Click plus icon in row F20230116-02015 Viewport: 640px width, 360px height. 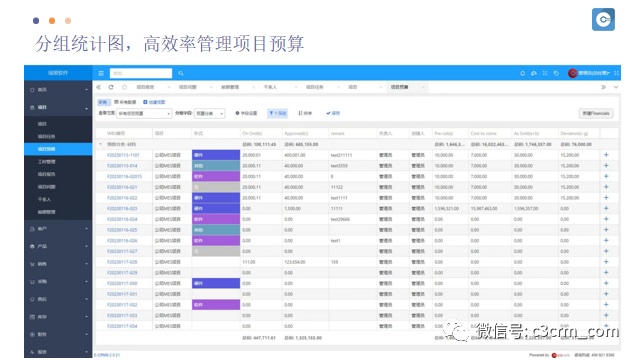coord(606,176)
